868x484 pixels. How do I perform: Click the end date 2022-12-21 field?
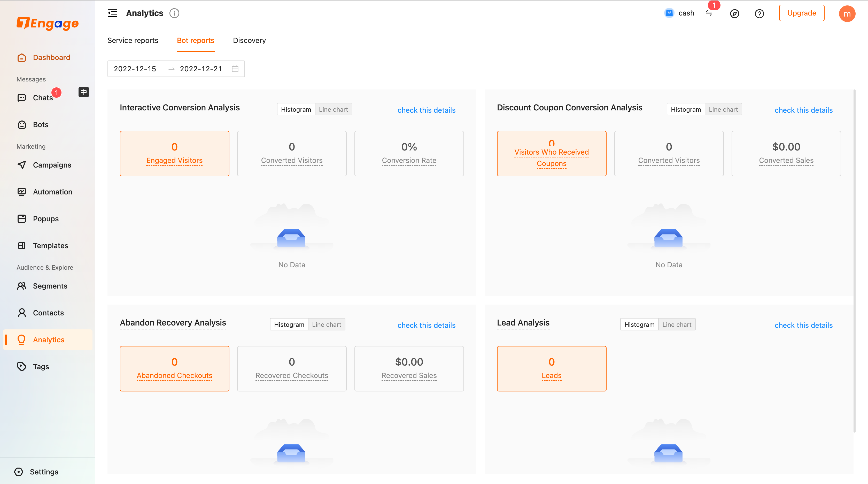[x=201, y=69]
